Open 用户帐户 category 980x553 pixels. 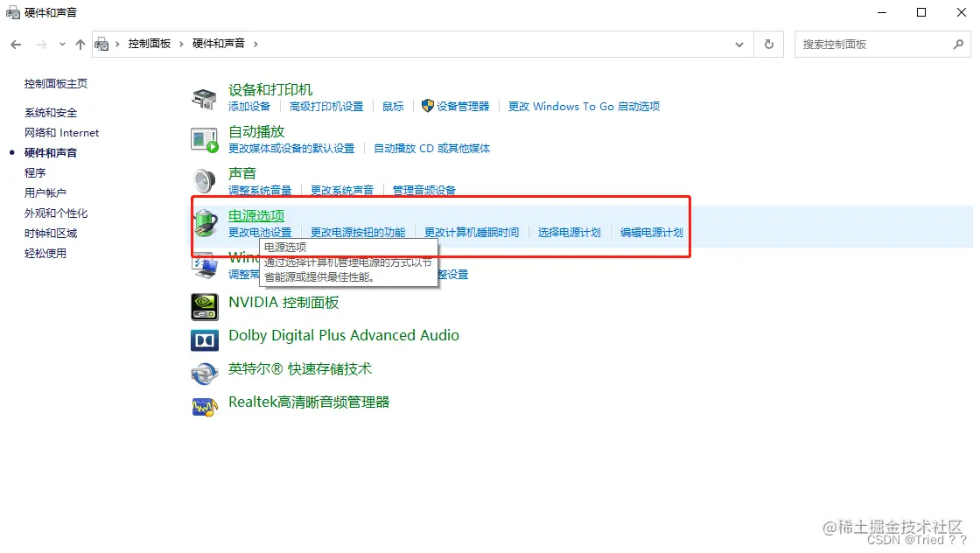(x=45, y=192)
